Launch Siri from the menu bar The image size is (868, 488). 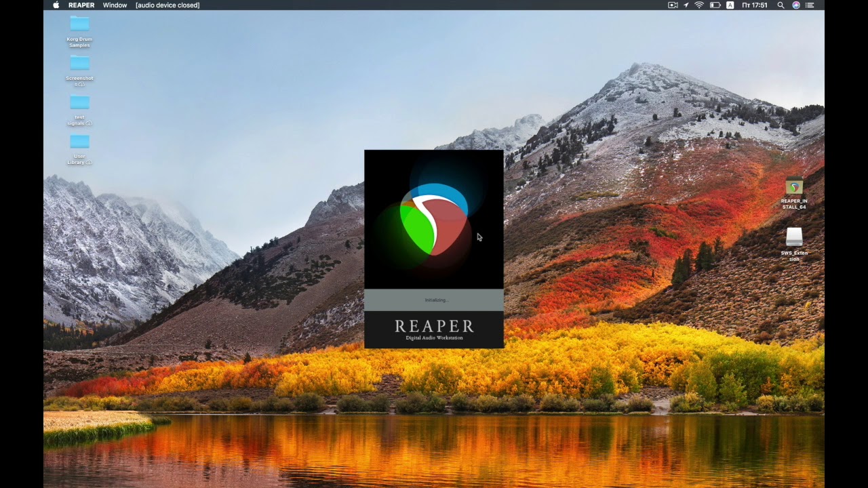[x=796, y=5]
